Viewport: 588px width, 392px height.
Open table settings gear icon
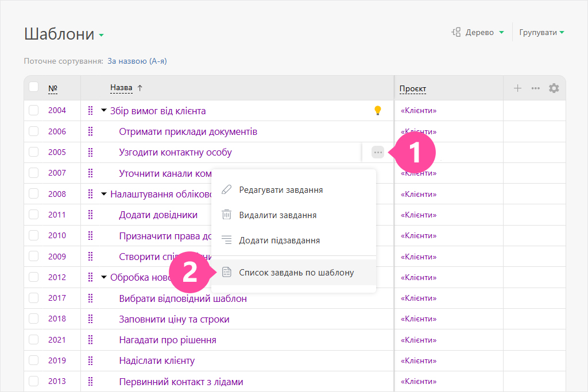[x=554, y=88]
